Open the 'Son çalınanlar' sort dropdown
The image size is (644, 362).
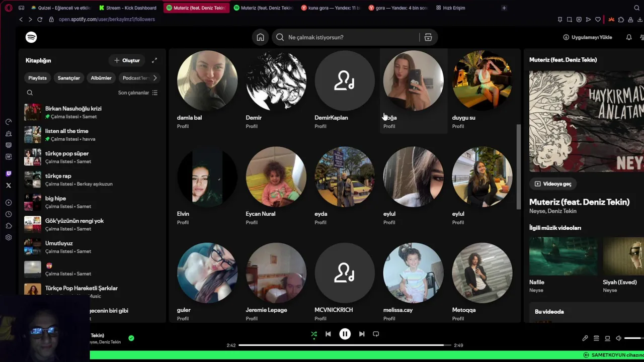tap(138, 93)
